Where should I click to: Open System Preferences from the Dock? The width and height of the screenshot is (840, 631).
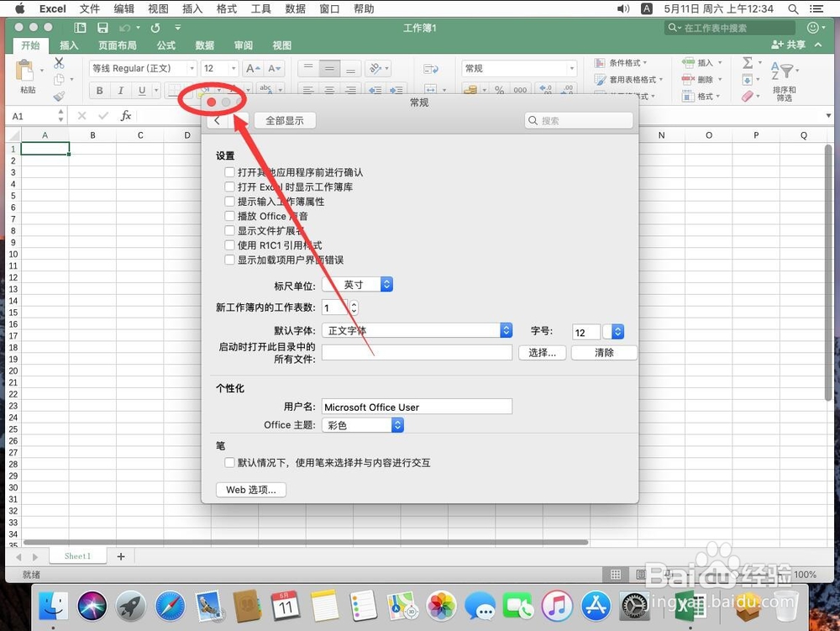(x=635, y=606)
